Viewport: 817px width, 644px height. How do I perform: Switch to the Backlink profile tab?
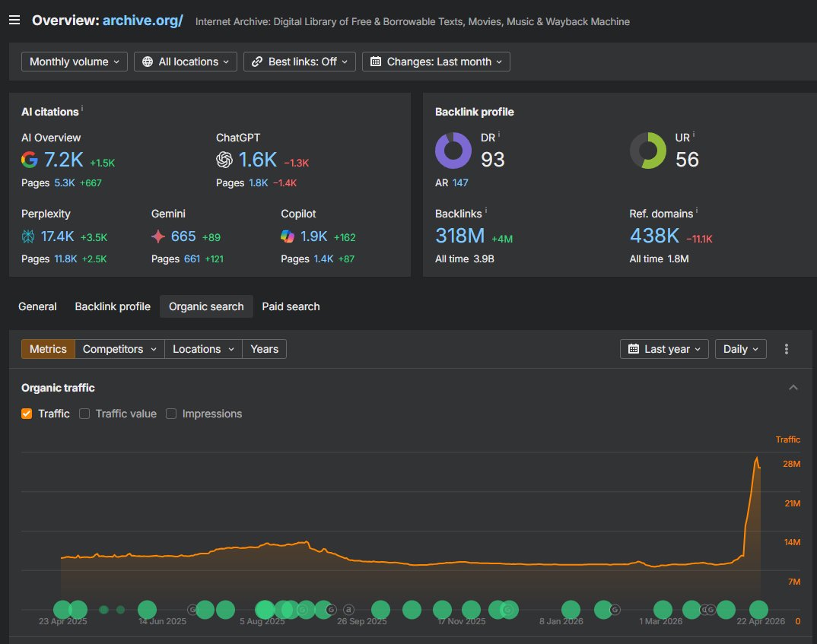(x=113, y=306)
